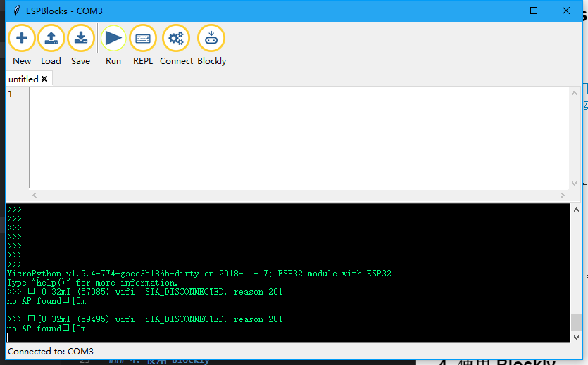Close the untitled tab
588x365 pixels.
pyautogui.click(x=44, y=79)
